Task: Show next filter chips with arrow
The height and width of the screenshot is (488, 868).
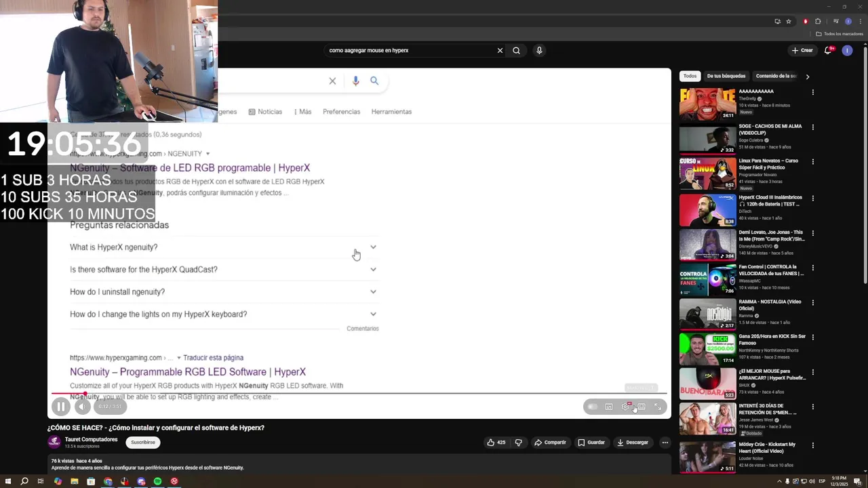Action: 807,77
